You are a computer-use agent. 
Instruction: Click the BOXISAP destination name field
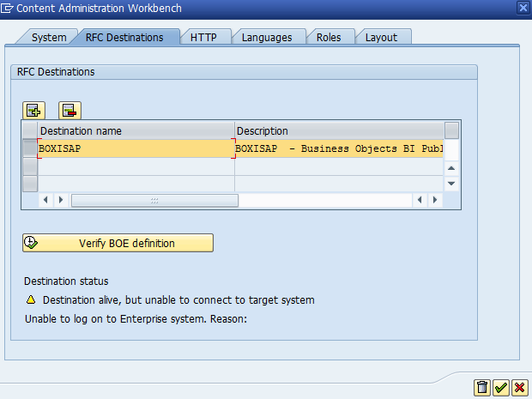136,148
